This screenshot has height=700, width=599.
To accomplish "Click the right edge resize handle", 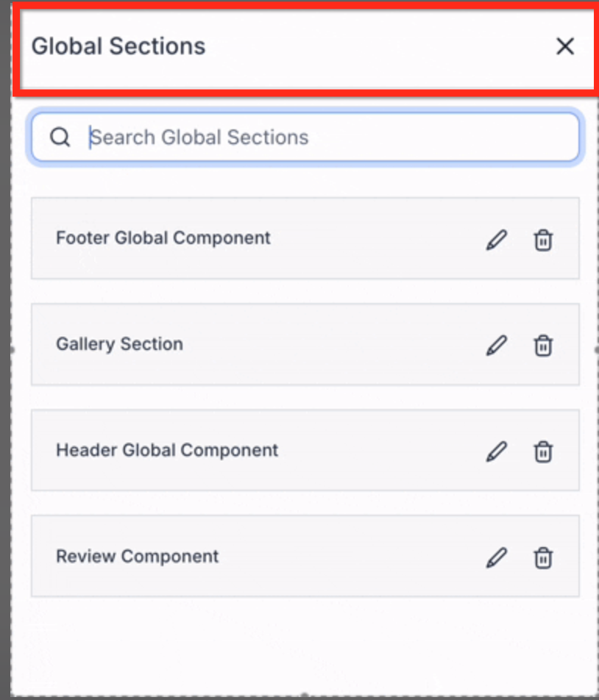I will pyautogui.click(x=596, y=350).
